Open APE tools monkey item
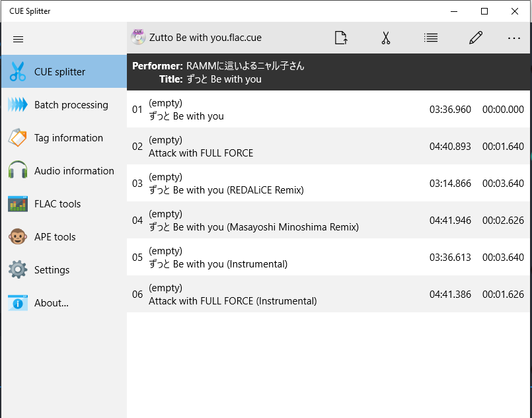 pos(63,237)
